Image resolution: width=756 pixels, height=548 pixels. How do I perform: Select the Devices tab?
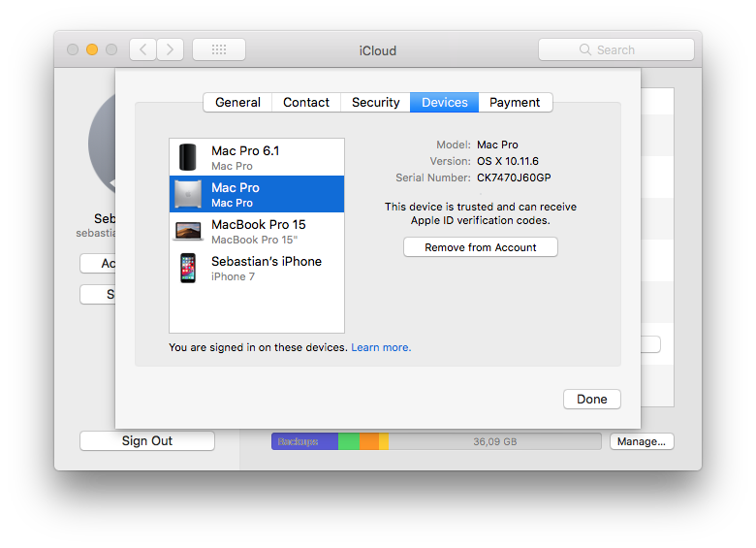pos(445,102)
